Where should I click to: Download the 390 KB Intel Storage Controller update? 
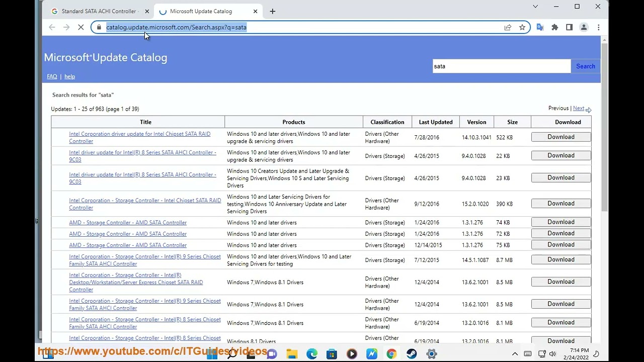pos(561,204)
